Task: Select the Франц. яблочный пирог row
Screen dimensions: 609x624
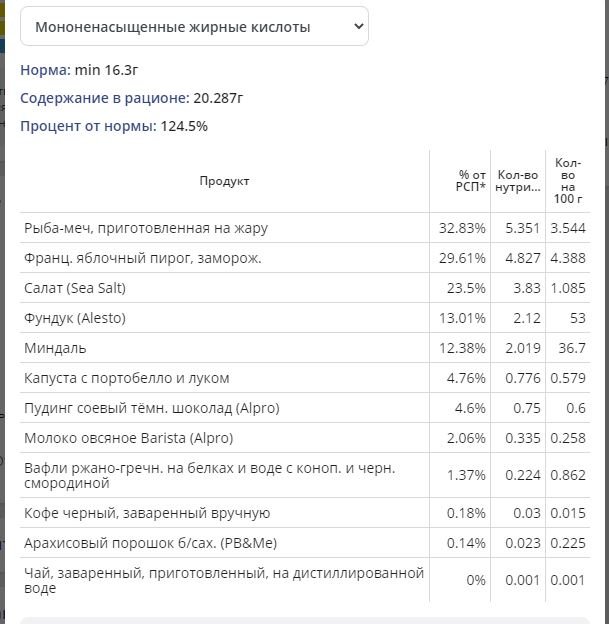Action: point(305,258)
